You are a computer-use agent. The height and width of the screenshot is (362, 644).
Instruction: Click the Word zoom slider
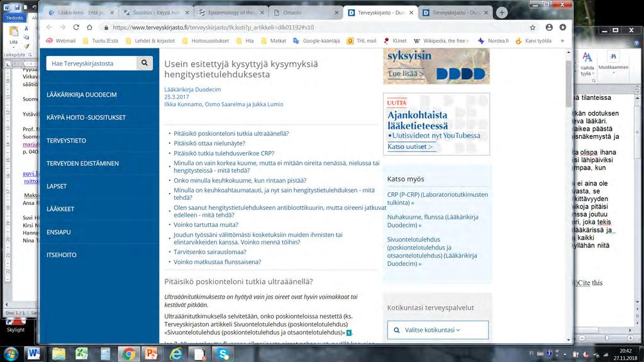click(x=606, y=337)
